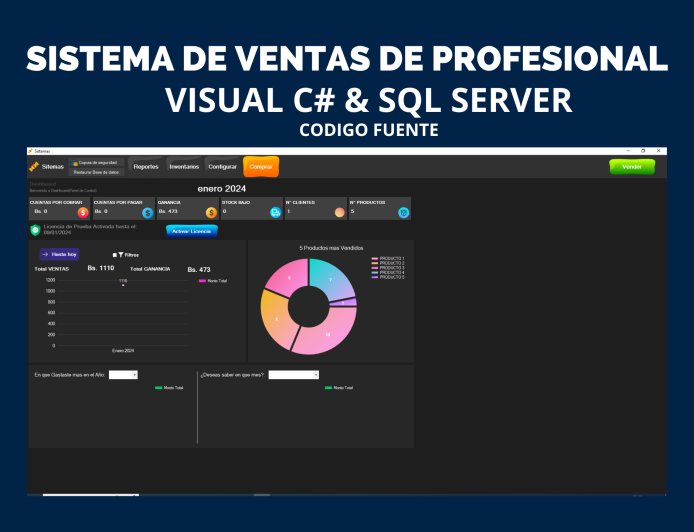Click the orange Comprar button

pyautogui.click(x=261, y=167)
